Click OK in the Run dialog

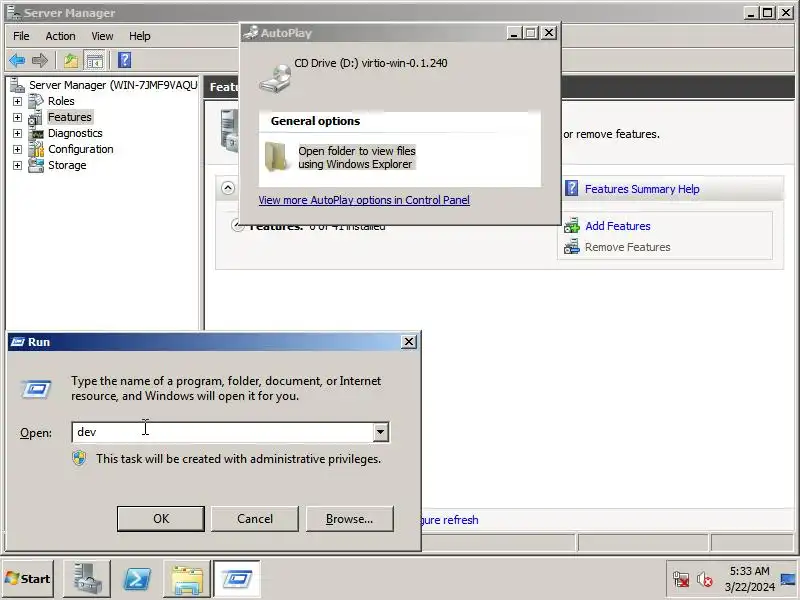[x=161, y=518]
